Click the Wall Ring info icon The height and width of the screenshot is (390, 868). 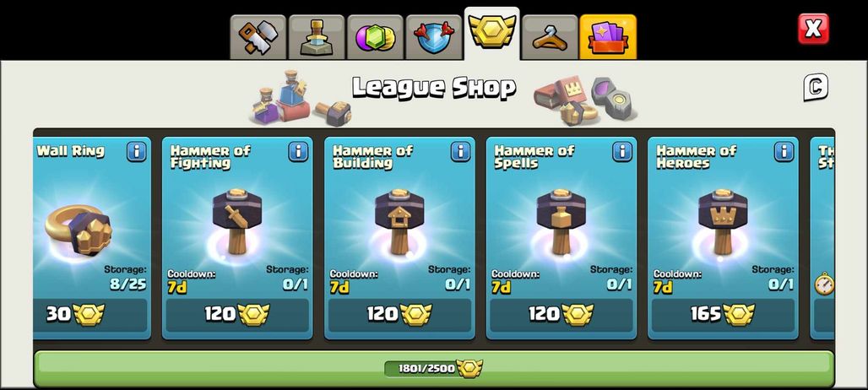(137, 152)
